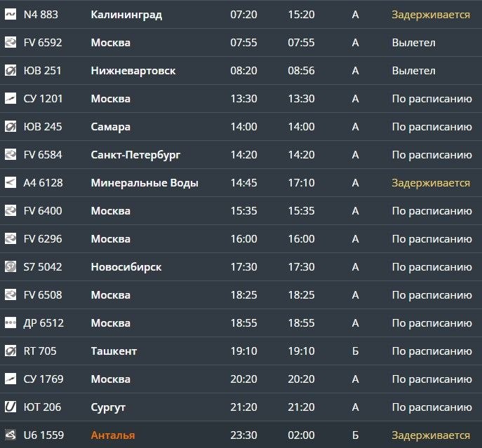Click the Azimuth icon next to A4 6128
The width and height of the screenshot is (482, 448).
(x=10, y=183)
